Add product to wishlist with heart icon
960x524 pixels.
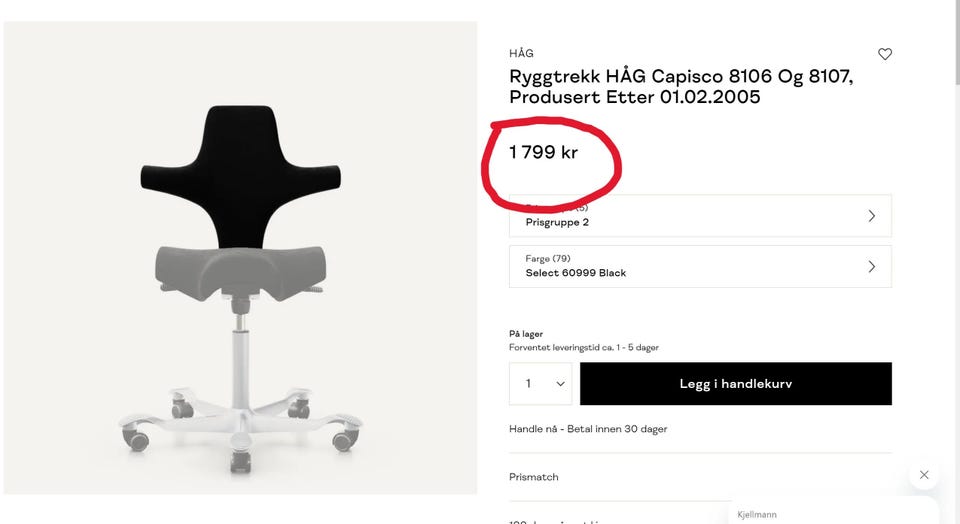[884, 54]
